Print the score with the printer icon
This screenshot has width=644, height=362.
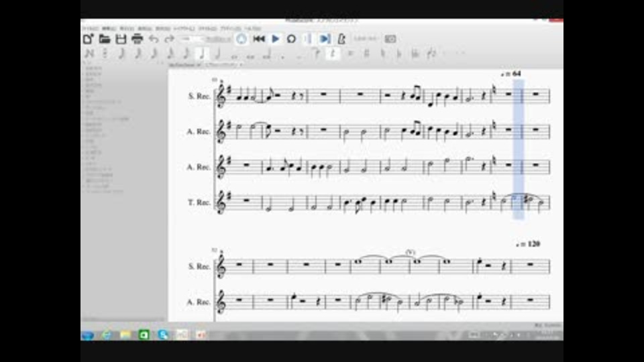coord(137,39)
